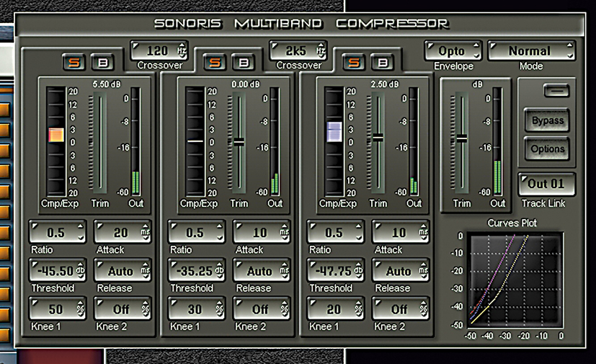Click the mid band Cmp/Exp meter
This screenshot has height=364, width=596.
coord(195,141)
